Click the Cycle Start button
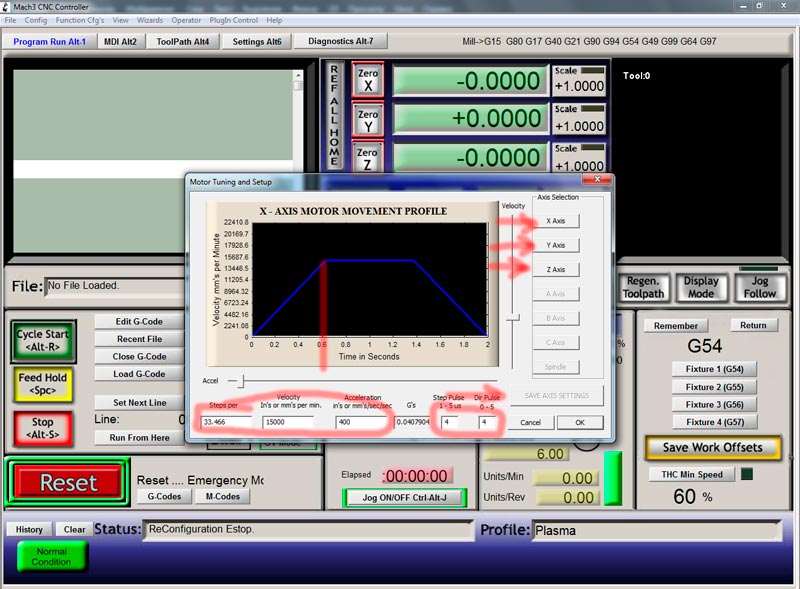Viewport: 800px width, 589px height. pos(43,340)
